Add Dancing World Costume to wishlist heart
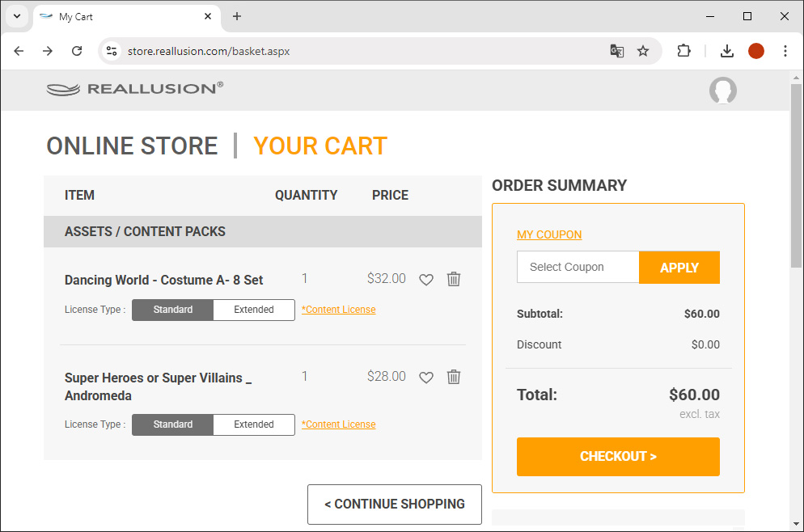The height and width of the screenshot is (532, 804). pos(426,280)
